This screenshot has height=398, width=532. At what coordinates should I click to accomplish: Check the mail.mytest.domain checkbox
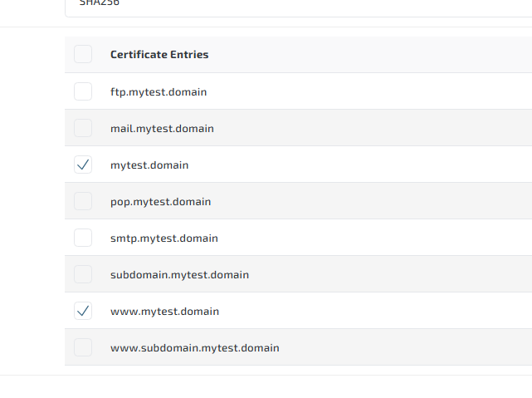tap(83, 128)
